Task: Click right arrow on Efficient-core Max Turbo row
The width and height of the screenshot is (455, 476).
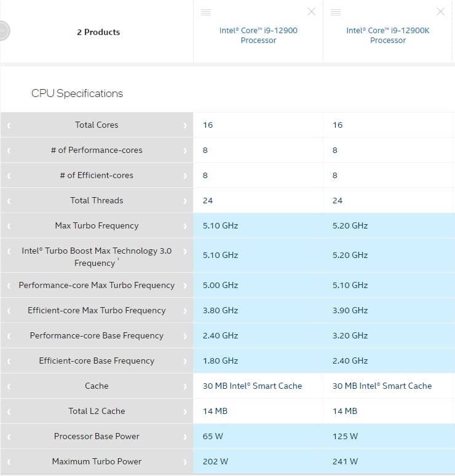Action: click(185, 311)
